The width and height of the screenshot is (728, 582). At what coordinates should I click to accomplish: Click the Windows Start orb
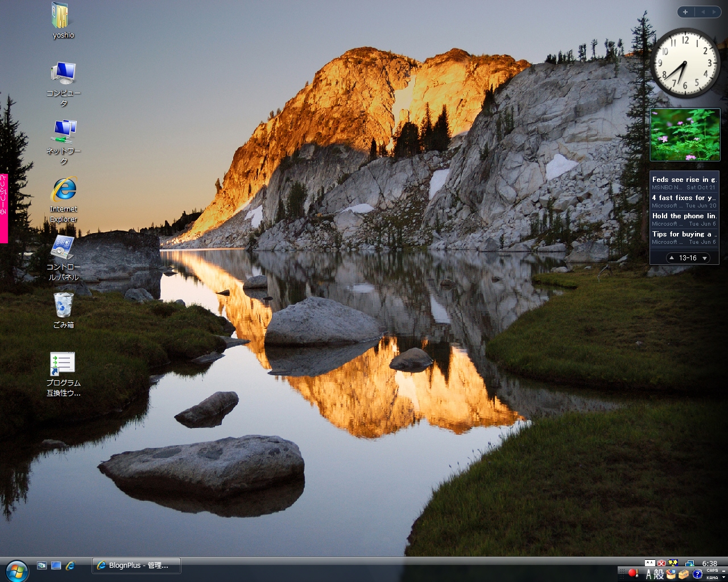(17, 570)
